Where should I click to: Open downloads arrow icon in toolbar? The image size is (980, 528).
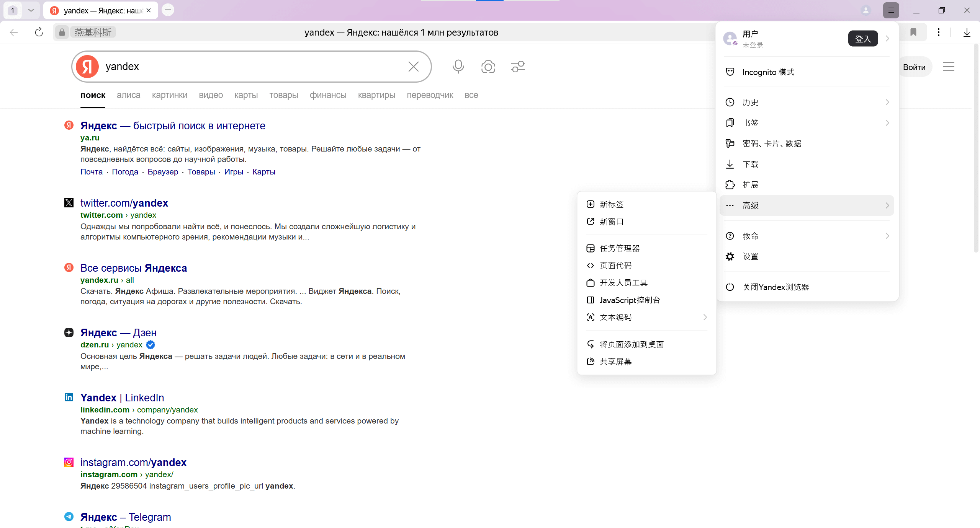[x=967, y=32]
